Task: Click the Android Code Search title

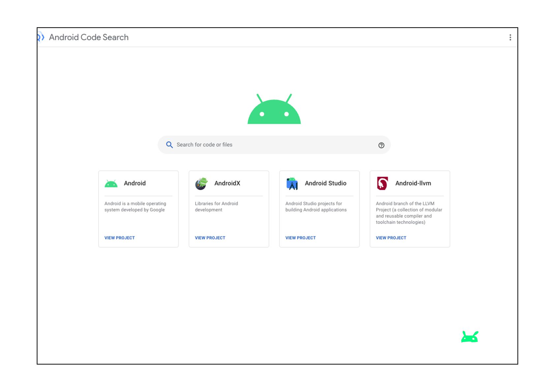Action: click(89, 37)
